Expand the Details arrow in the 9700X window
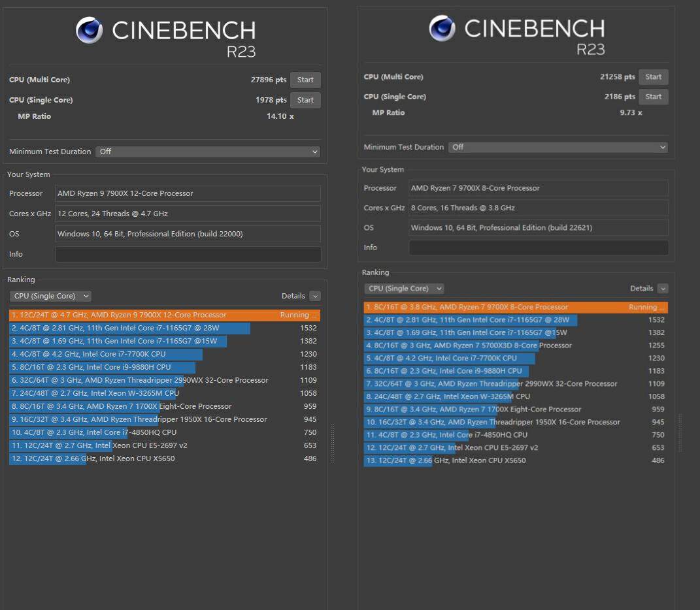 click(x=663, y=289)
